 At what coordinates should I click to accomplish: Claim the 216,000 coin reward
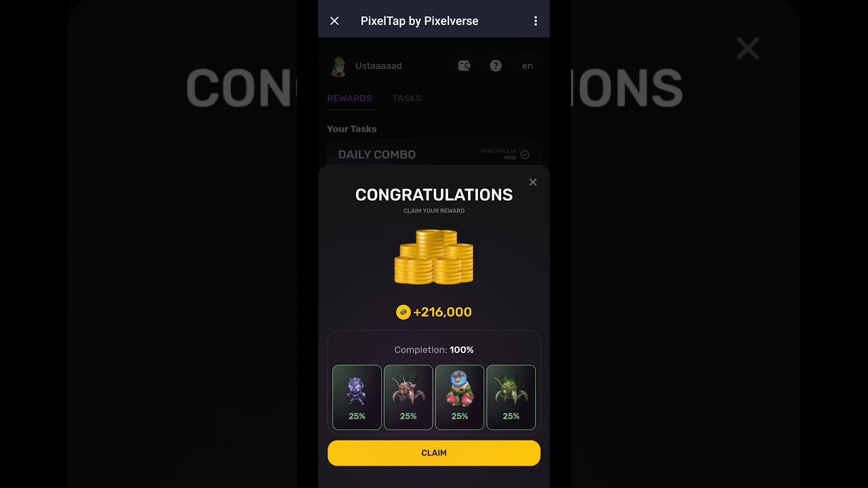point(434,453)
